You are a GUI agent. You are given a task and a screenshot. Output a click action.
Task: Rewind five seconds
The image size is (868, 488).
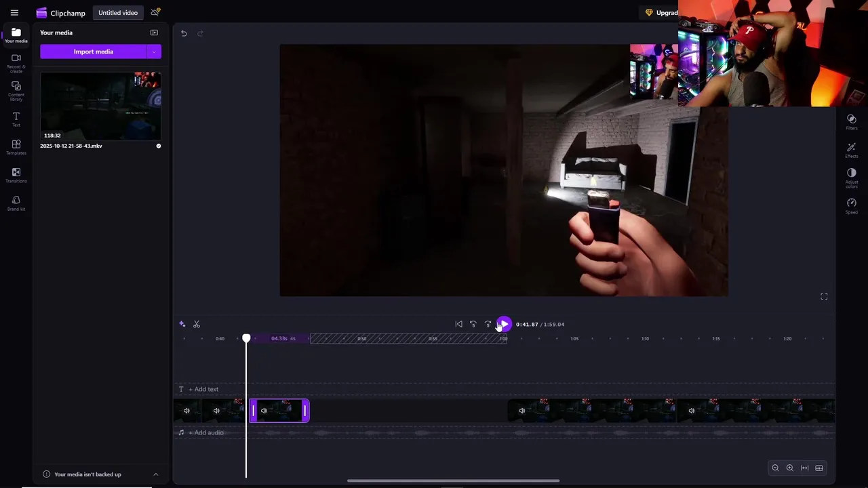click(x=473, y=324)
